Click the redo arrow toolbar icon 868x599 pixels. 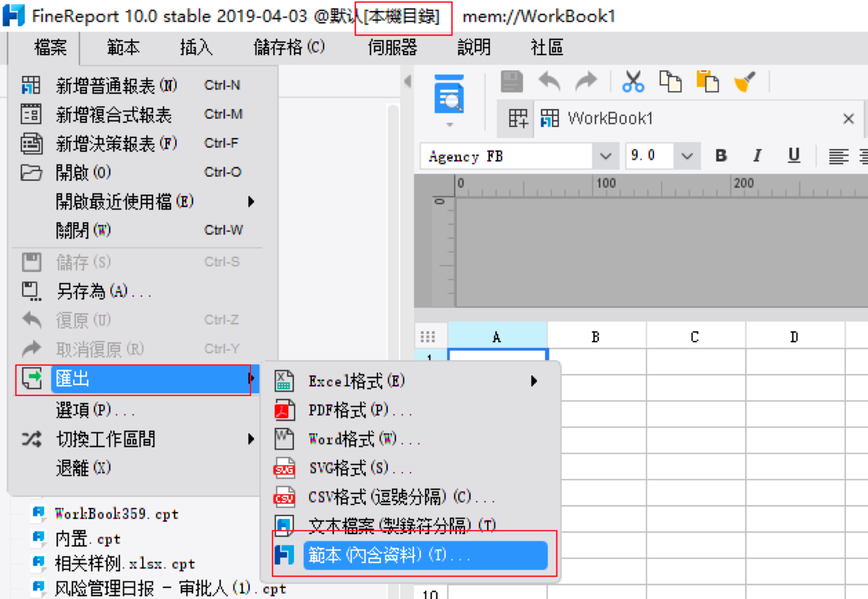click(586, 82)
